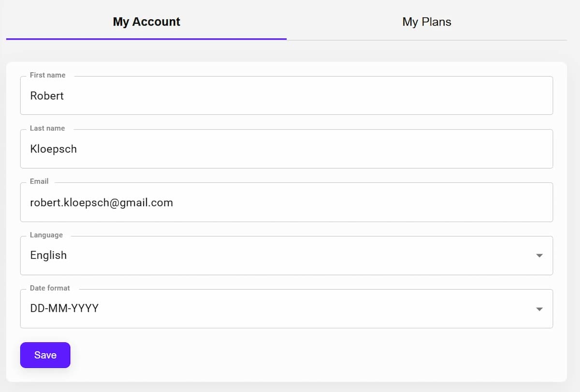
Task: Click the Date format label
Action: (50, 288)
